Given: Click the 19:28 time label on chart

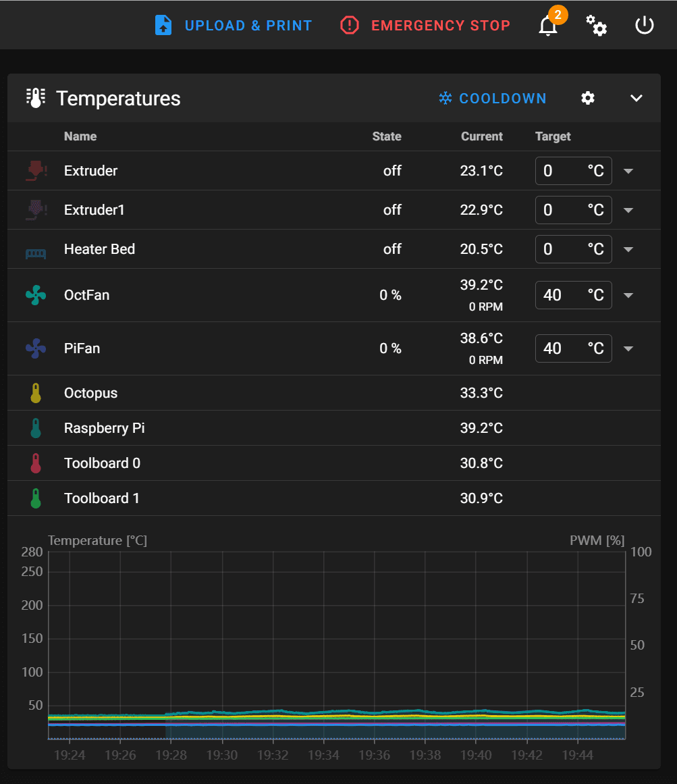Looking at the screenshot, I should [171, 755].
